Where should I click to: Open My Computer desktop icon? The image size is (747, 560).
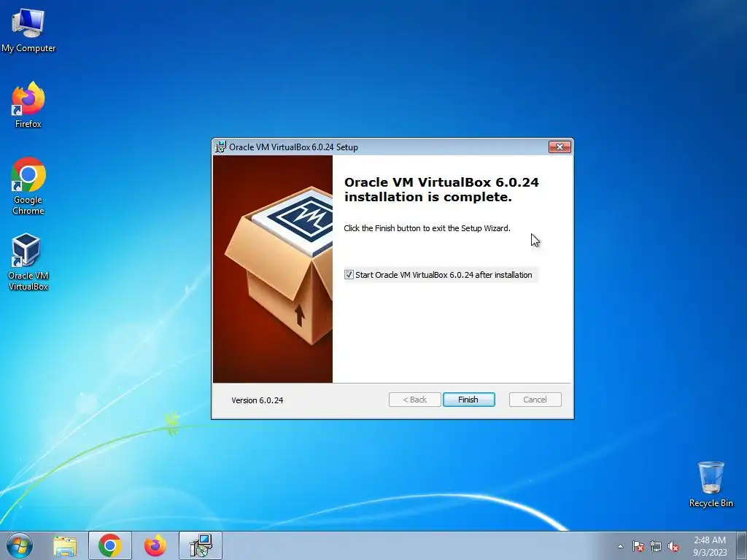(x=28, y=29)
